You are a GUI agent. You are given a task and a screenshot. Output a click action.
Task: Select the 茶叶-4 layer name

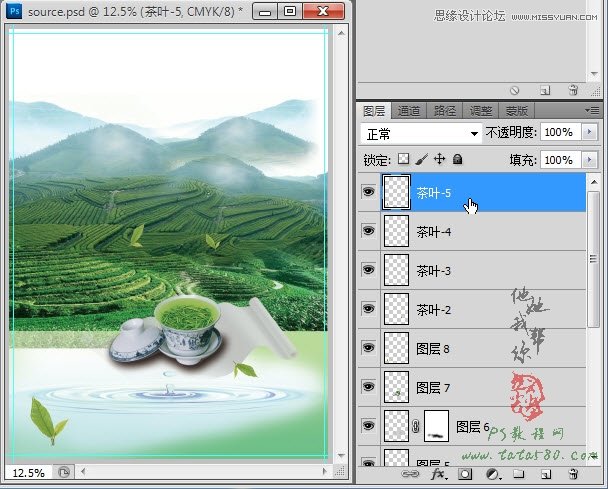click(x=434, y=232)
